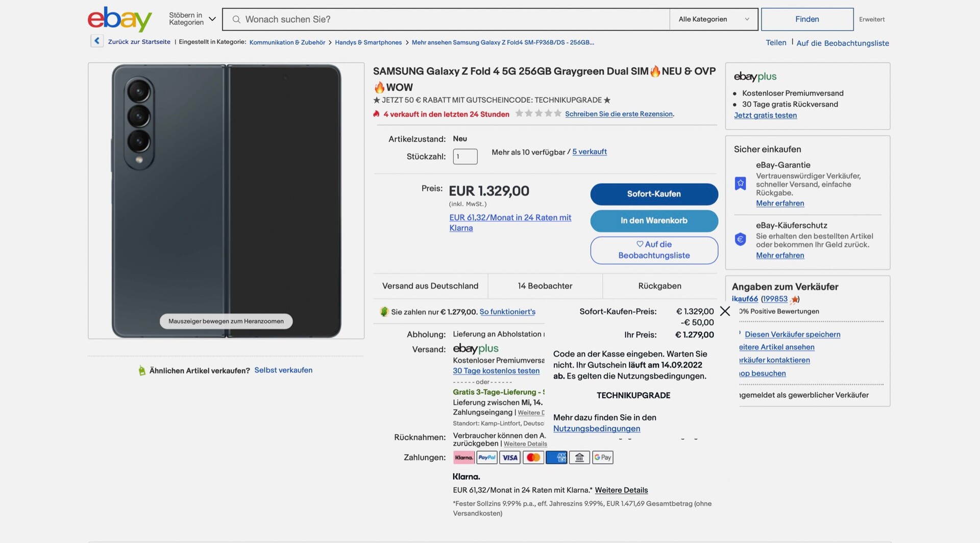Image resolution: width=980 pixels, height=543 pixels.
Task: Close the coupon price popup
Action: pyautogui.click(x=725, y=311)
